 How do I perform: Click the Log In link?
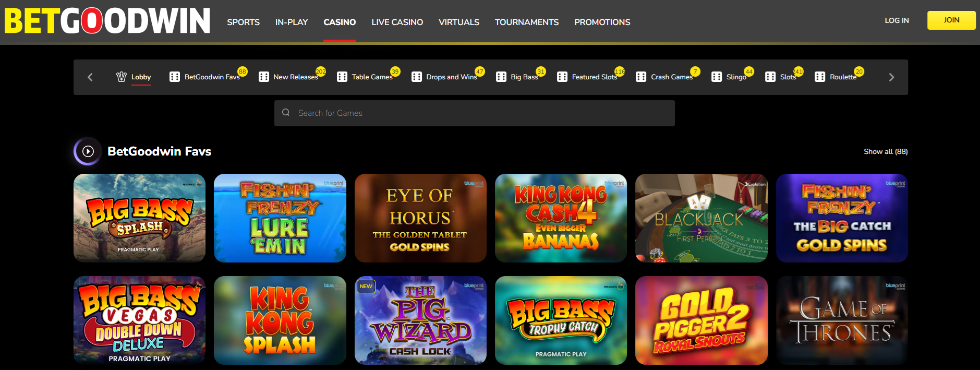(897, 20)
